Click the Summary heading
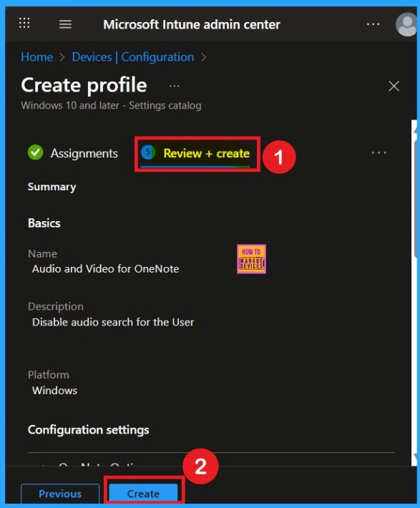This screenshot has width=420, height=508. pyautogui.click(x=52, y=187)
